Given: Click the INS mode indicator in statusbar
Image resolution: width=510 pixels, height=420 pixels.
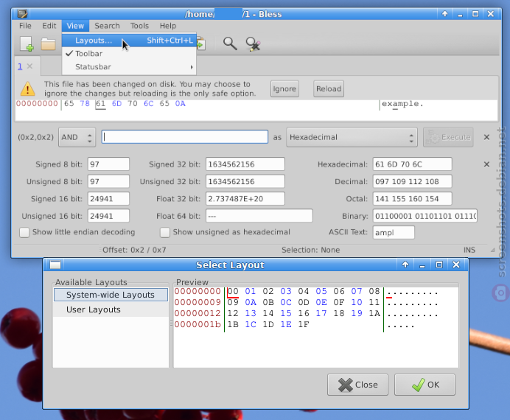Looking at the screenshot, I should pos(469,250).
